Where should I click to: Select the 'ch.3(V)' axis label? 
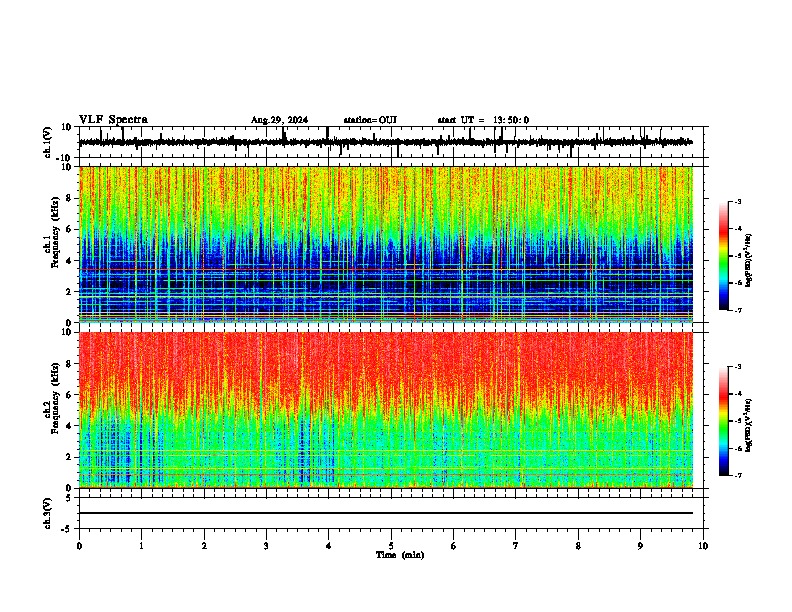click(48, 513)
